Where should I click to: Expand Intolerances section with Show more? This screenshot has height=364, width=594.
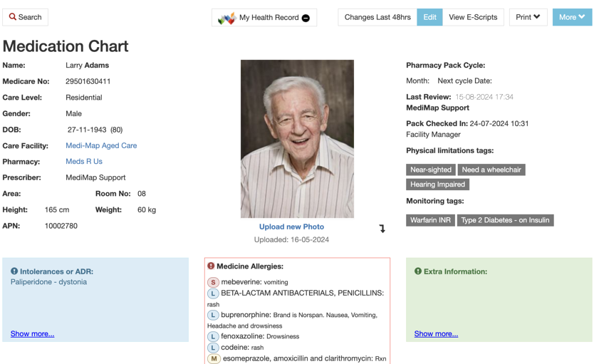point(32,333)
